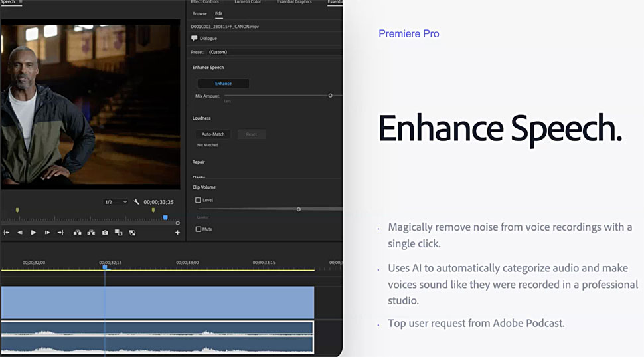The image size is (644, 357).
Task: Click the zoom handle circle on monitor scrollbar
Action: pyautogui.click(x=177, y=223)
